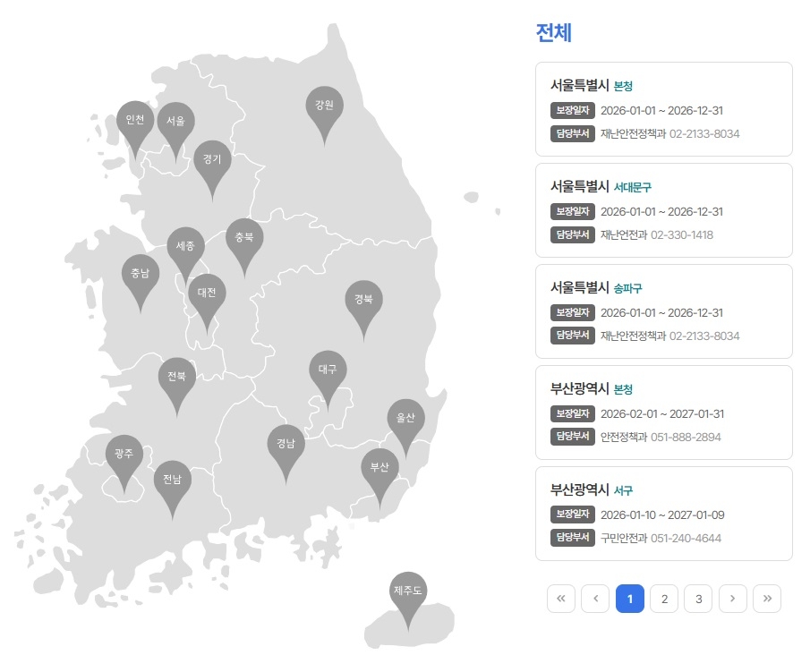
Task: Open the 부산광역시 본청 card
Action: 663,413
